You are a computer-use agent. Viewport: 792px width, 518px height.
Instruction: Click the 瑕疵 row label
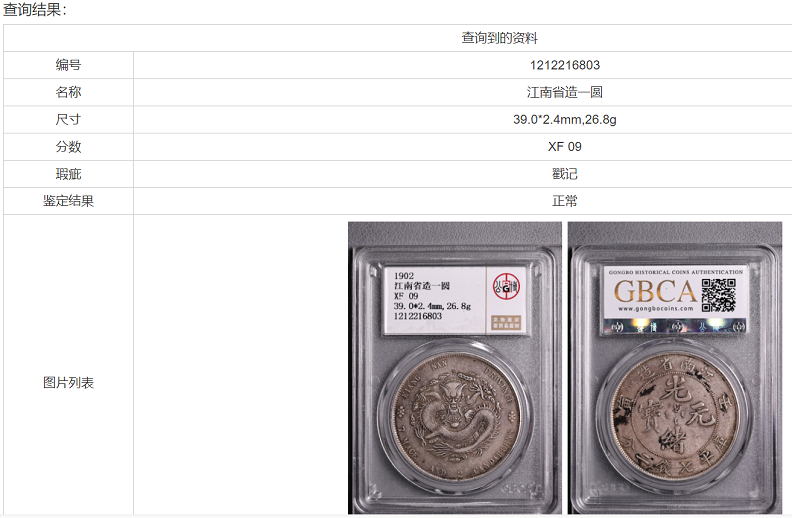(x=68, y=174)
